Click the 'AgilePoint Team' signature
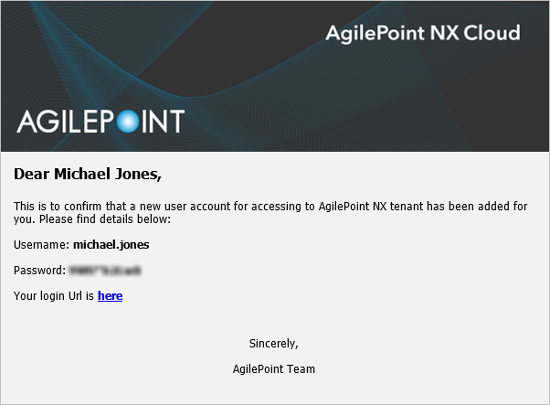Image resolution: width=550 pixels, height=405 pixels. click(274, 369)
